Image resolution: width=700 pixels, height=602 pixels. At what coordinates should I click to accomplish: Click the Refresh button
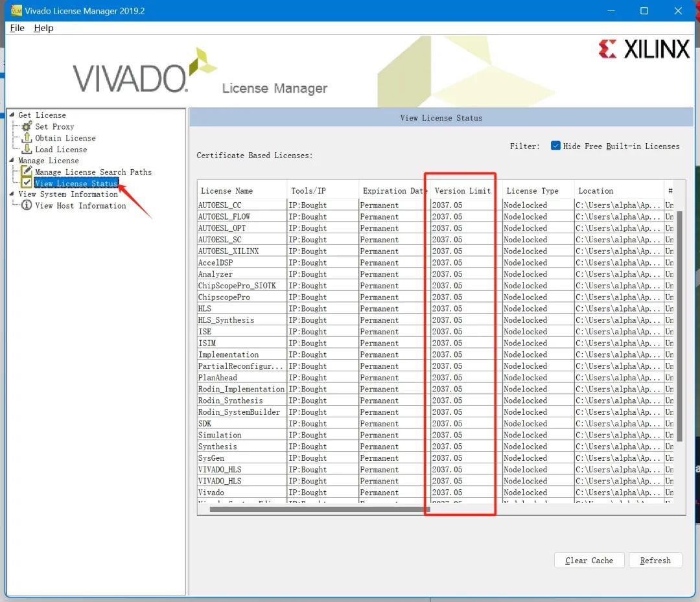pos(655,561)
